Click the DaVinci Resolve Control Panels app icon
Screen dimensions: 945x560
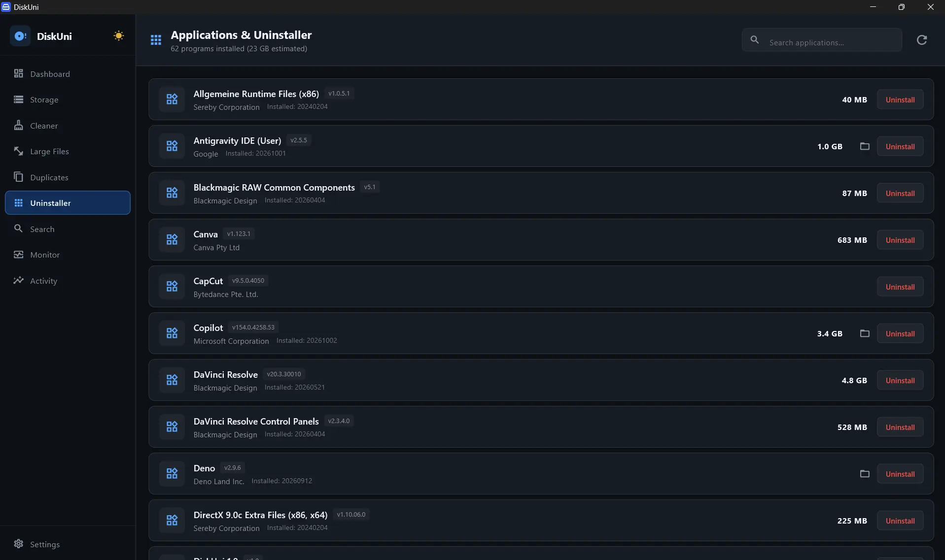click(x=172, y=427)
